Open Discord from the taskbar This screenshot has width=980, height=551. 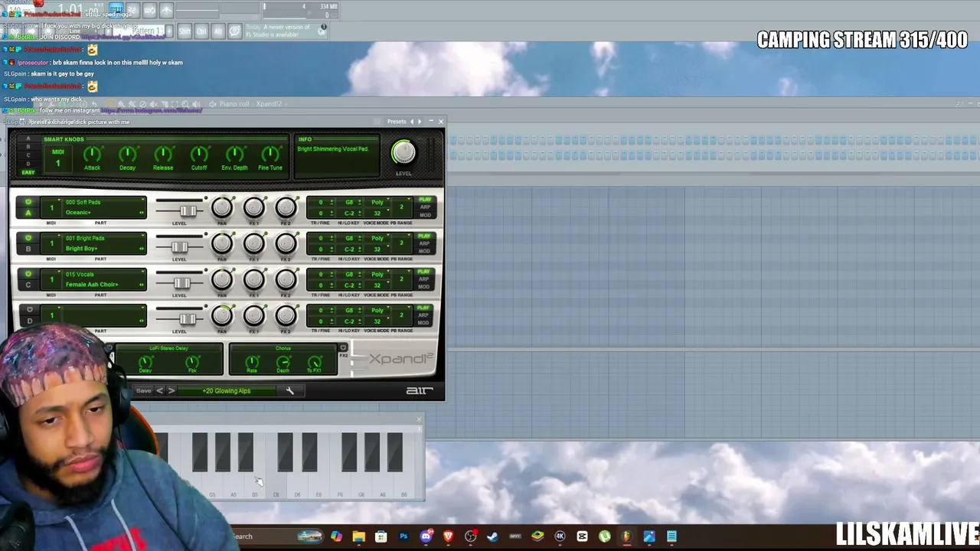click(426, 536)
